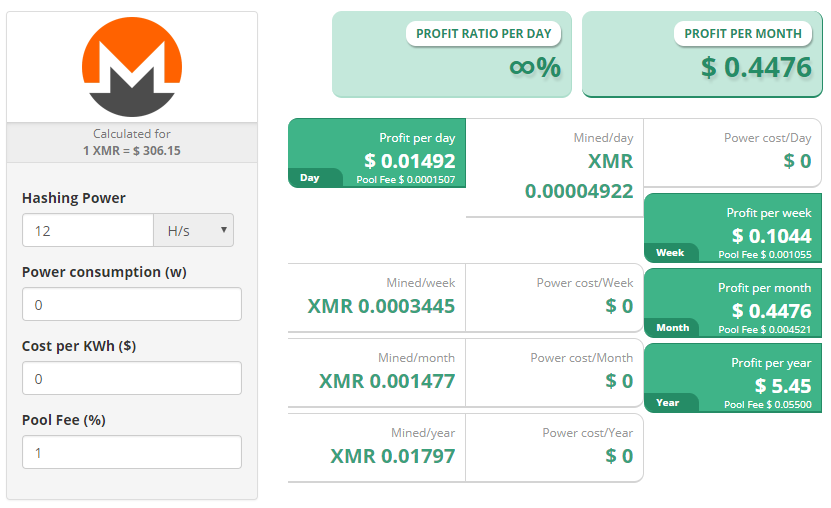Click the Power cost/Year $ 0 value

[619, 456]
